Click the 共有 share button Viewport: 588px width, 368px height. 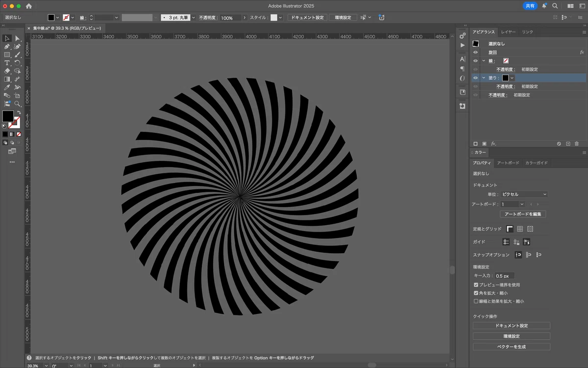coord(530,6)
